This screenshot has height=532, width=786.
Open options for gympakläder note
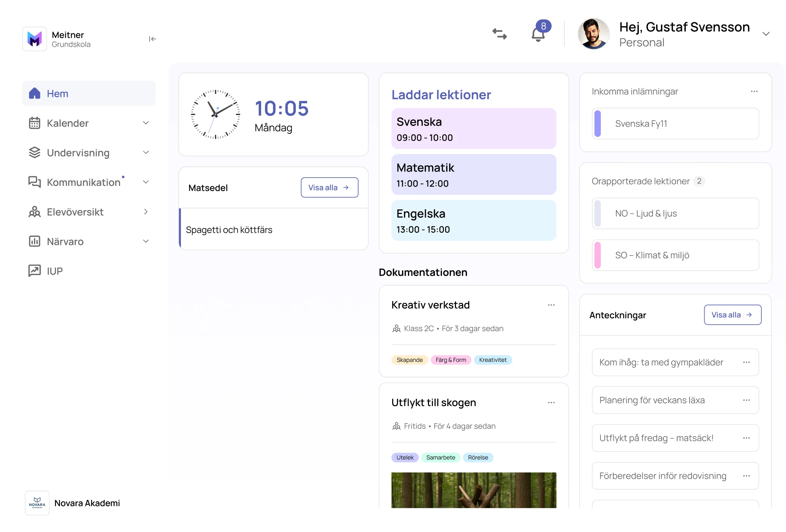click(x=746, y=362)
